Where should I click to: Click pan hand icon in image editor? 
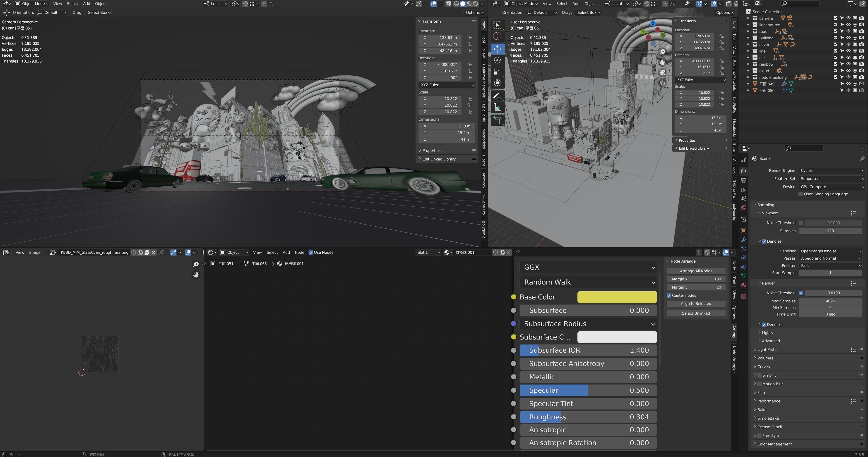pos(196,275)
